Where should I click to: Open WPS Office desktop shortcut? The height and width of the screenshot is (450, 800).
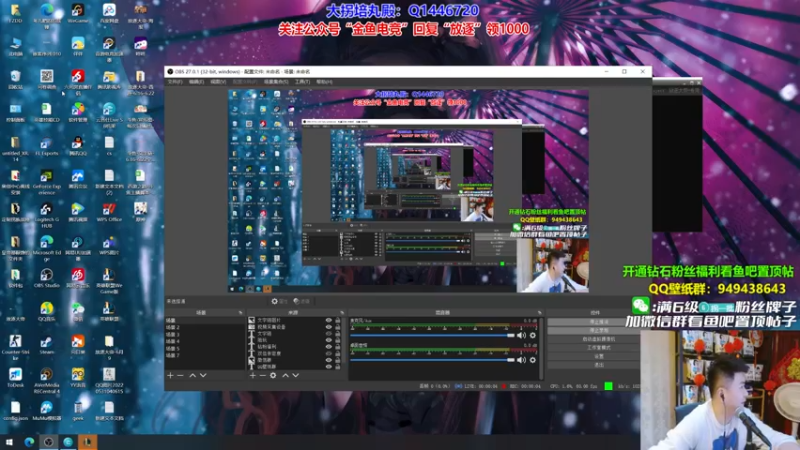coord(109,212)
